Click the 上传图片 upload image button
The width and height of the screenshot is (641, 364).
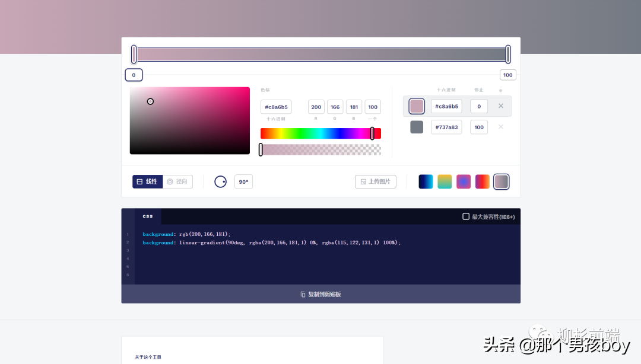pos(375,181)
